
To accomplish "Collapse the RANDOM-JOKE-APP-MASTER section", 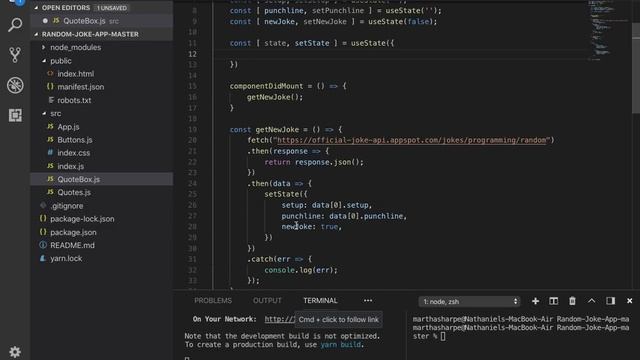I will coord(36,34).
